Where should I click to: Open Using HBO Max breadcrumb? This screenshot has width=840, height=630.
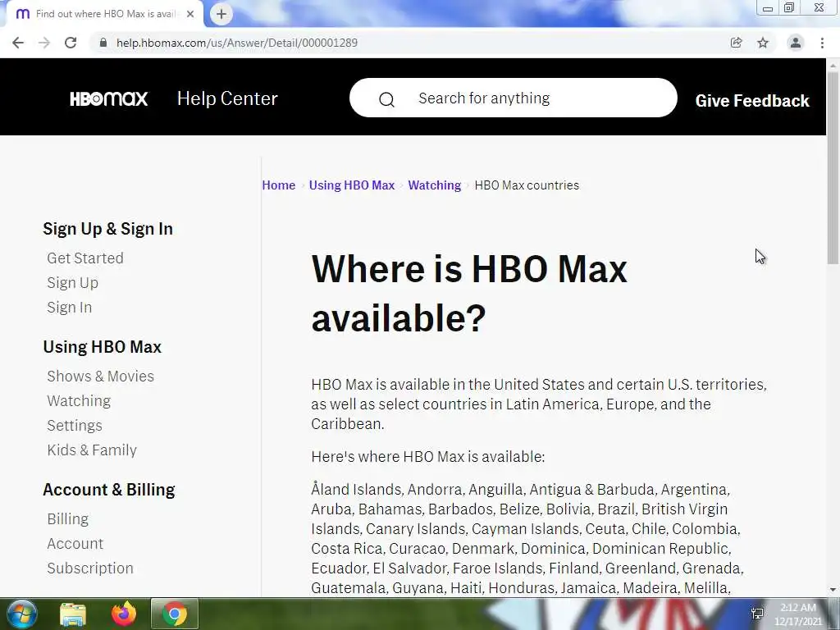tap(351, 185)
